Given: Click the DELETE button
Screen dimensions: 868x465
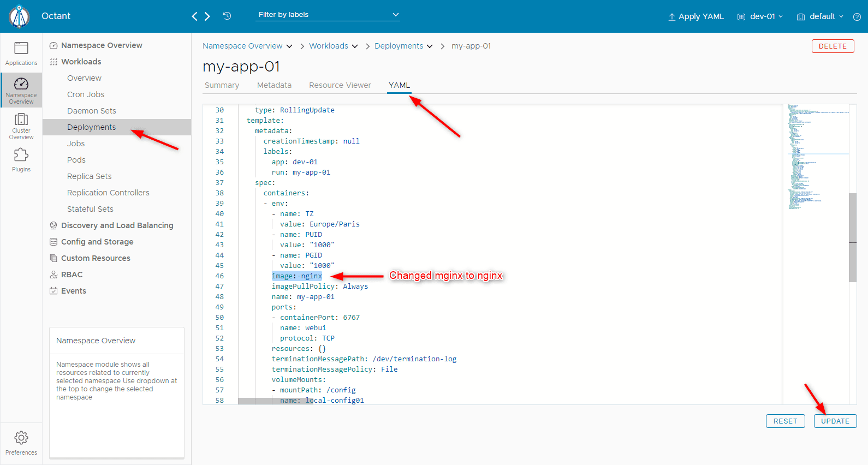Looking at the screenshot, I should tap(833, 46).
